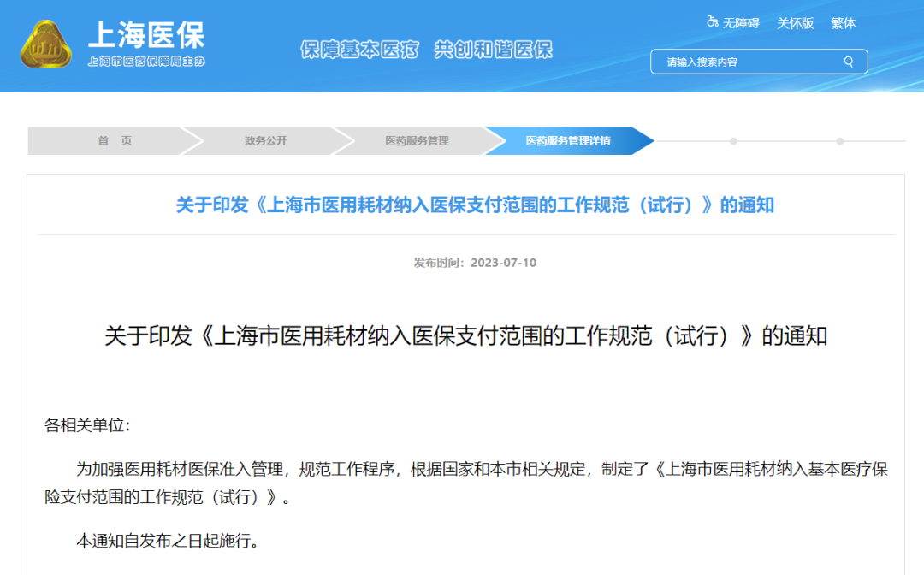Click the blue article title heading
This screenshot has width=924, height=575.
pos(475,205)
